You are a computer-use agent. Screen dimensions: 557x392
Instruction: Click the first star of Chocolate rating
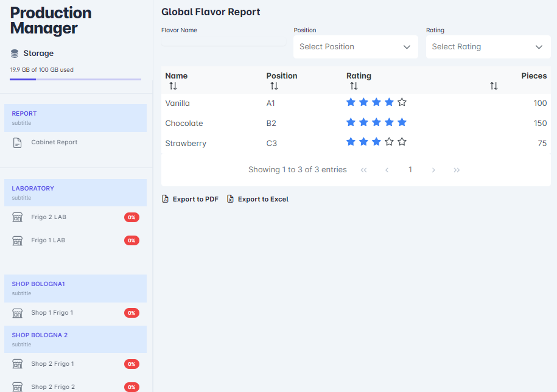click(351, 122)
